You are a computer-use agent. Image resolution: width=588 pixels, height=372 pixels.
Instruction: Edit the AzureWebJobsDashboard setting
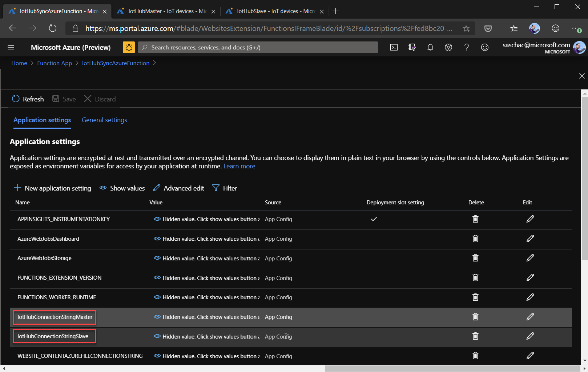tap(530, 239)
